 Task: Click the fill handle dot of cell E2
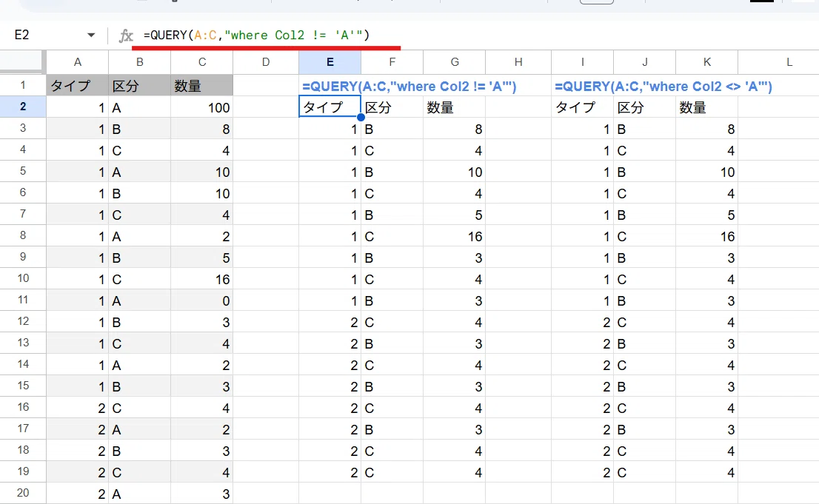click(361, 117)
